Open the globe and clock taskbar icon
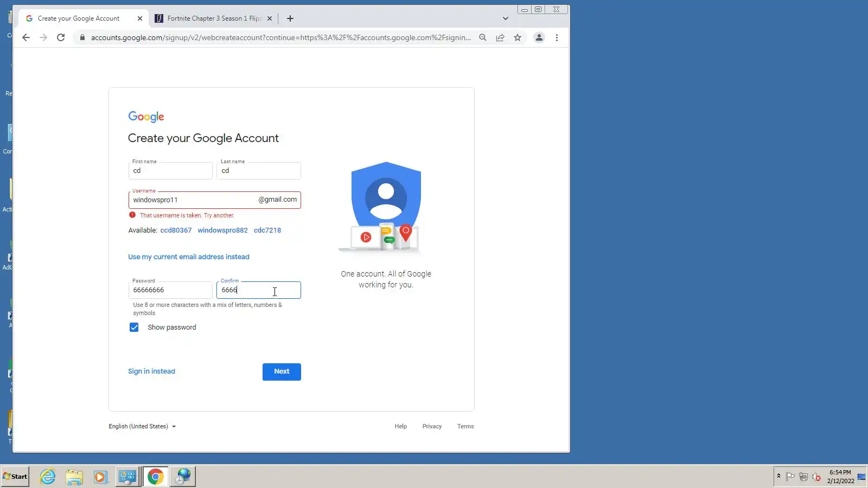868x488 pixels. click(x=183, y=477)
